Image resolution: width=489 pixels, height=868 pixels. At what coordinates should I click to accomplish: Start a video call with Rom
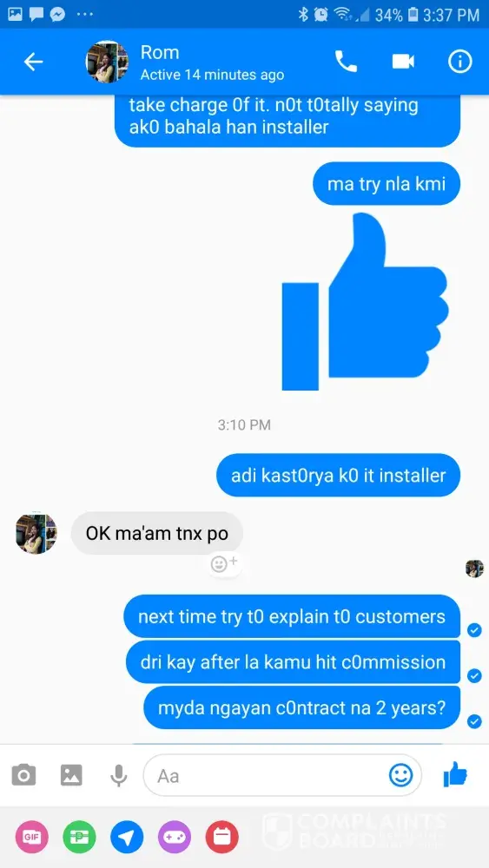[403, 62]
